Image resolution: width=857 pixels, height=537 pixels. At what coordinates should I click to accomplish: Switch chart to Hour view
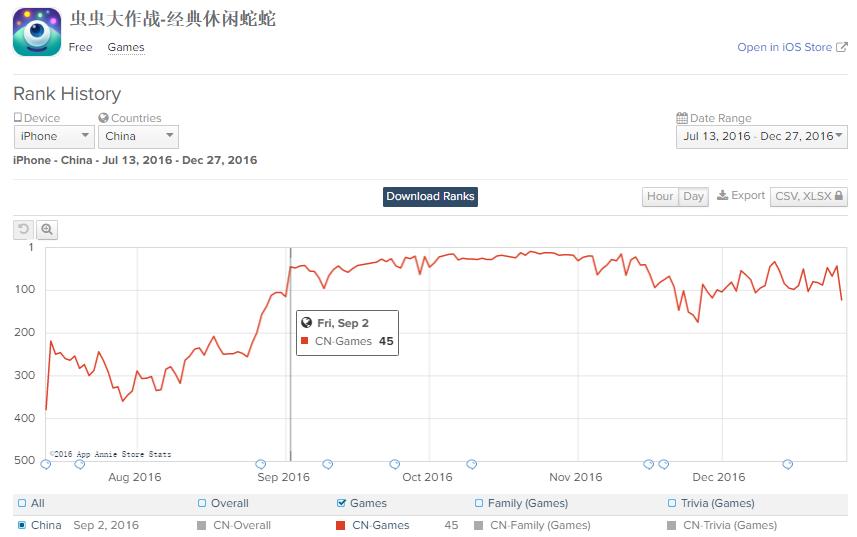660,197
